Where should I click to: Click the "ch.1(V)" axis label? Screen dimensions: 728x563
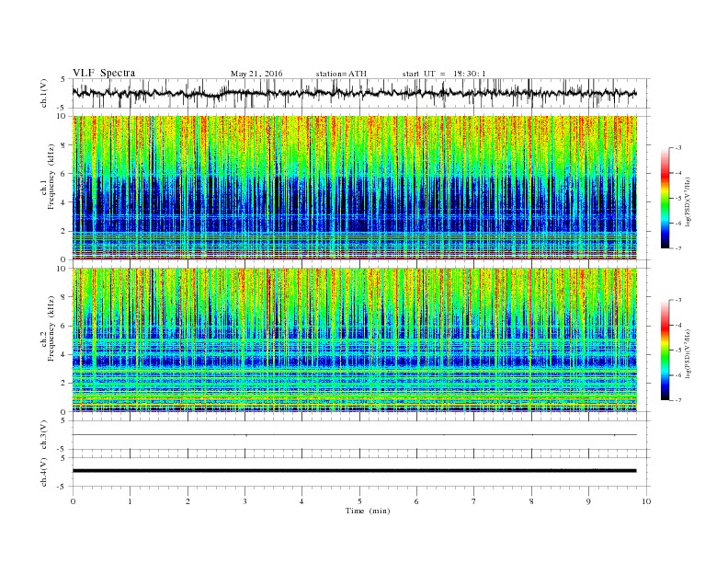44,93
